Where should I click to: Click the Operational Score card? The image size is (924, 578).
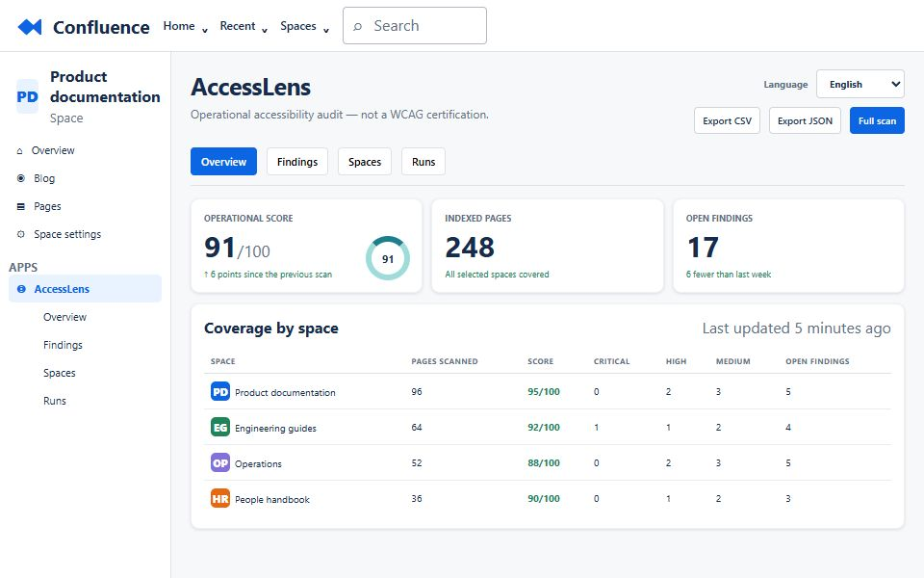(306, 246)
